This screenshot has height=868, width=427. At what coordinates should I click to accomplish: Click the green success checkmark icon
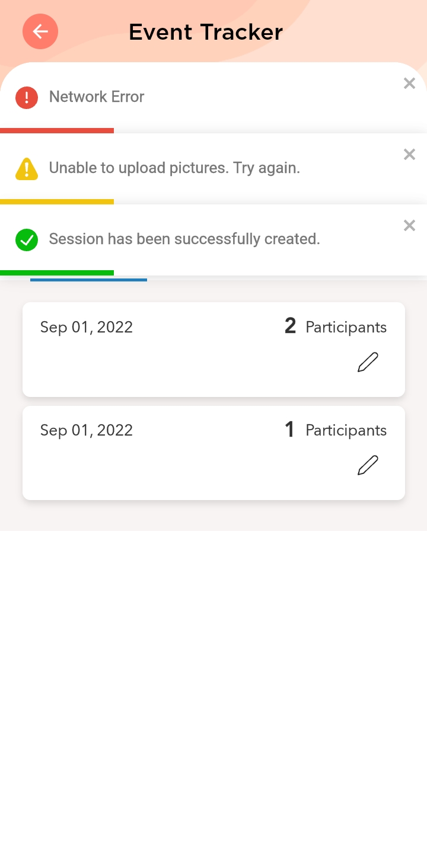pyautogui.click(x=27, y=240)
